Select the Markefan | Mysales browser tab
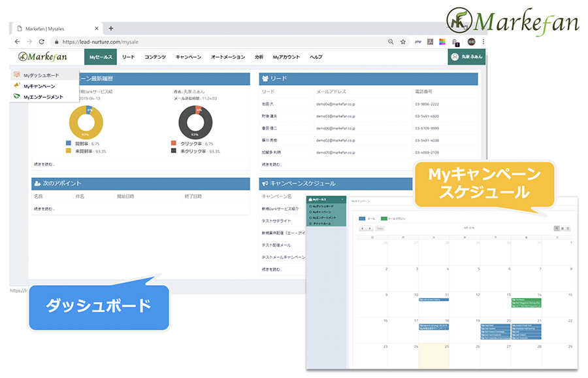This screenshot has height=378, width=588. [x=56, y=29]
